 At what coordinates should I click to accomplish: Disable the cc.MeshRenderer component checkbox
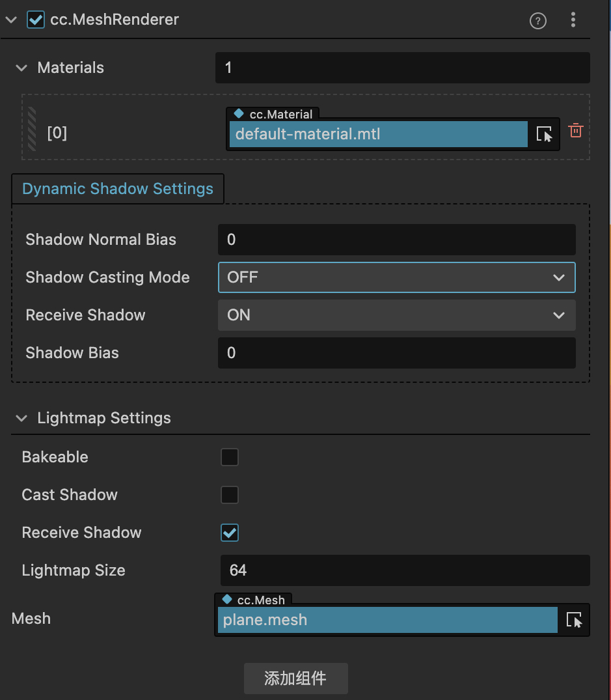[36, 20]
